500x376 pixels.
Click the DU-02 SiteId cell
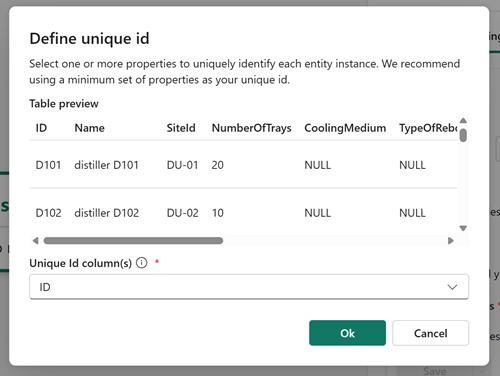(183, 213)
